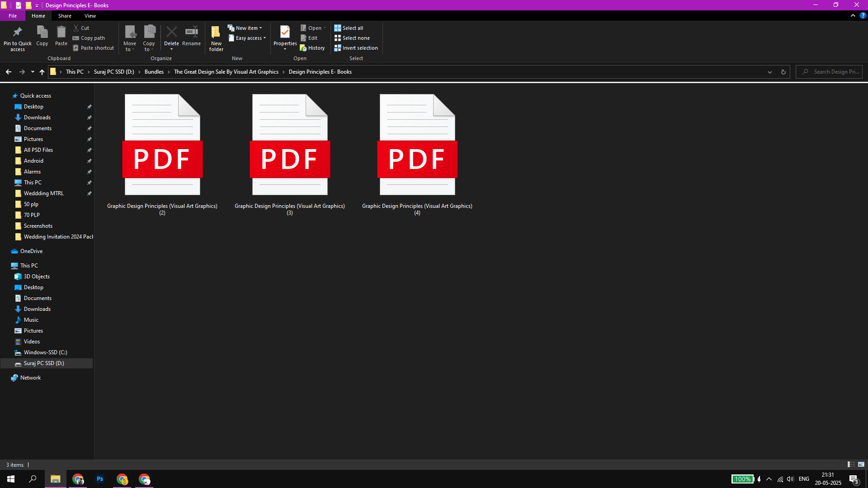Go forward using the forward arrow
Image resolution: width=868 pixels, height=488 pixels.
tap(22, 72)
